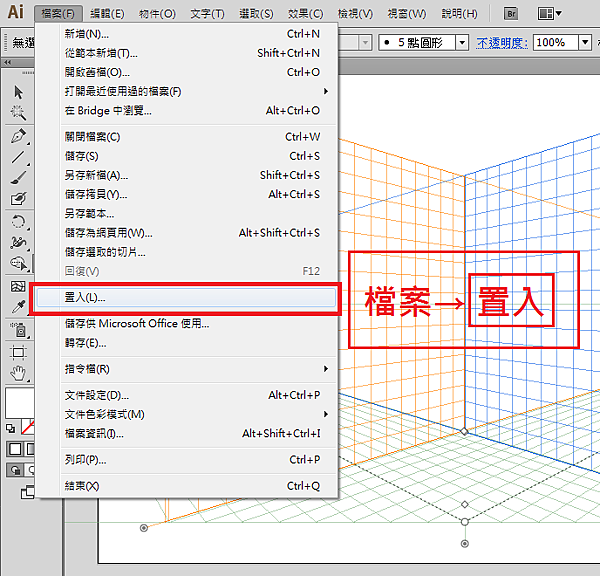Click perspective grid origin diamond at corner
Viewport: 600px width, 576px height.
[464, 431]
